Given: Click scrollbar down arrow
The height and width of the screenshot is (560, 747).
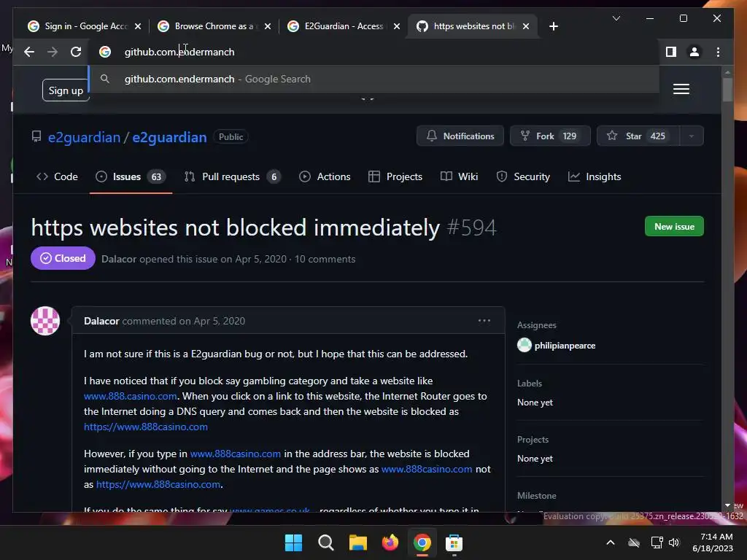Looking at the screenshot, I should (x=727, y=505).
